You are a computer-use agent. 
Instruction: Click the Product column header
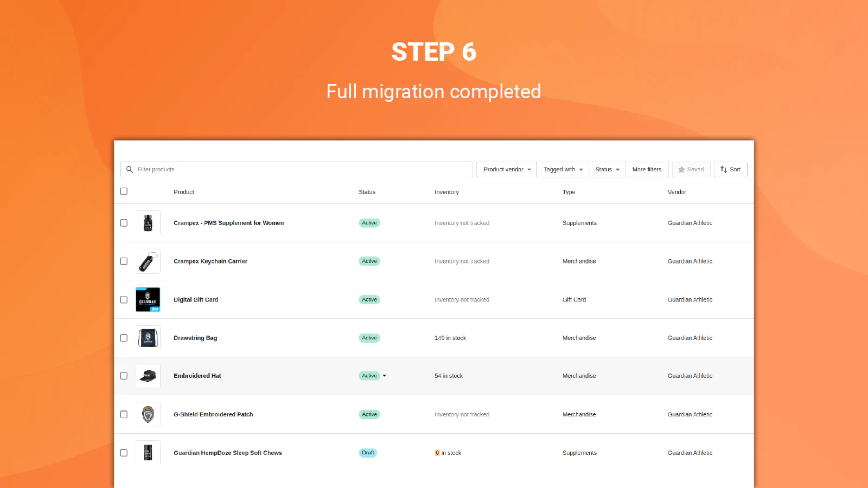(x=184, y=192)
